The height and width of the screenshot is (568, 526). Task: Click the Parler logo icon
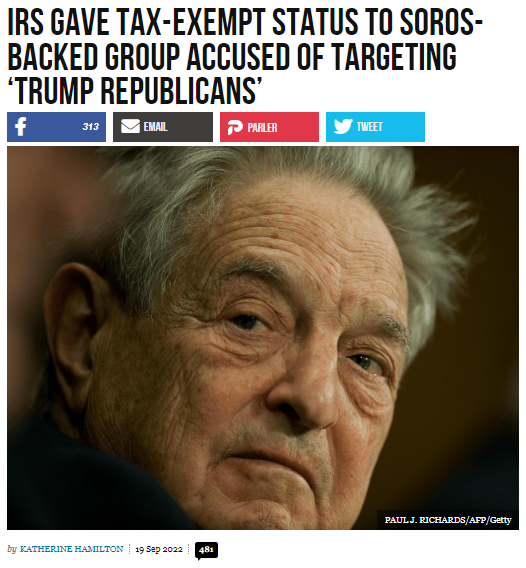(235, 128)
